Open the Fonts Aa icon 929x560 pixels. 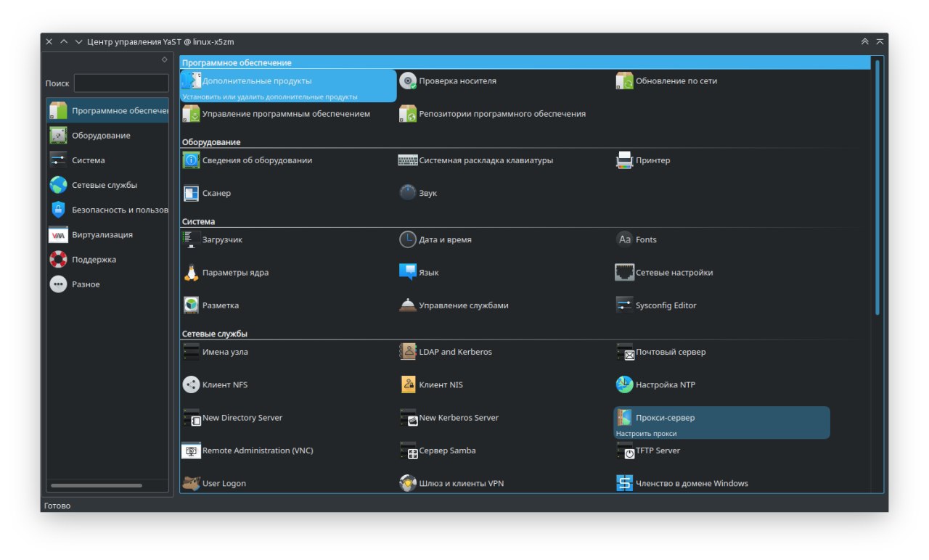point(624,239)
